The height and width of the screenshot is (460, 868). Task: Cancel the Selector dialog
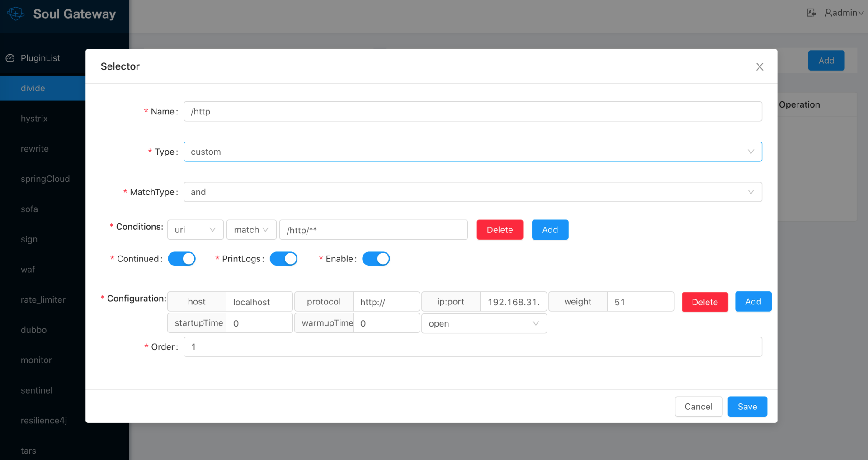[x=698, y=407]
